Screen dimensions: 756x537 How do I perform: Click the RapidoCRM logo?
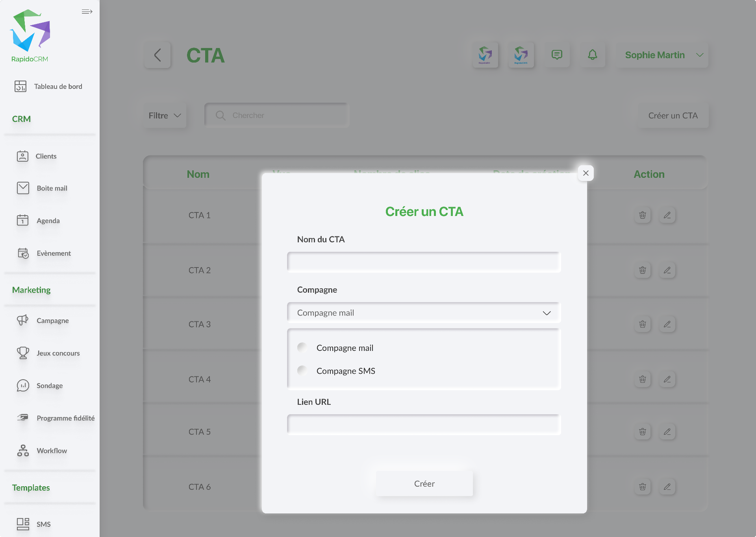30,36
